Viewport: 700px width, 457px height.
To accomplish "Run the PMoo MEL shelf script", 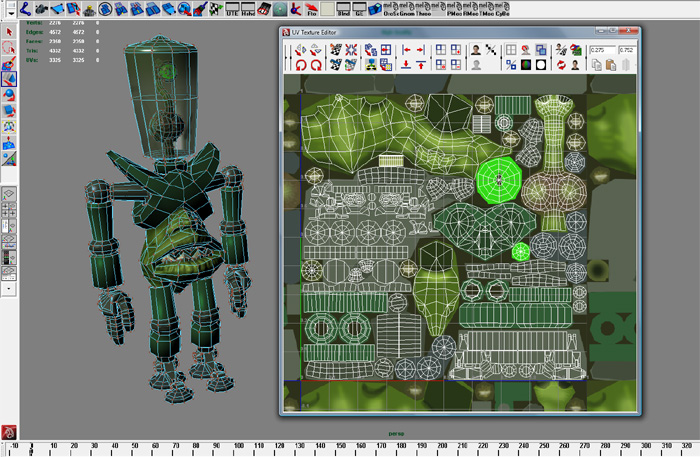I will 454,8.
